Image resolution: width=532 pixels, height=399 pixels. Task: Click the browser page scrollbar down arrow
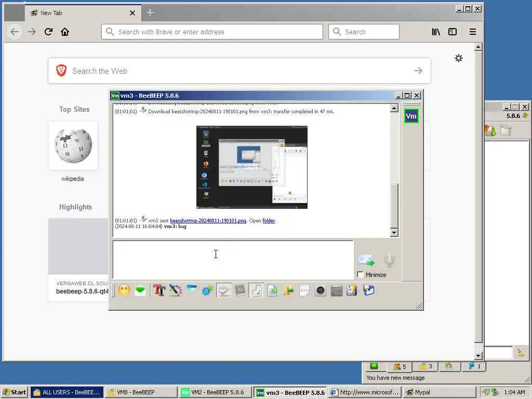[x=478, y=355]
